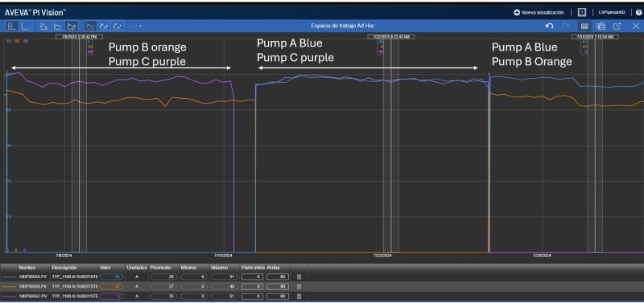Open the grayed dropdown after plot icons
This screenshot has height=303, width=644.
(x=135, y=27)
